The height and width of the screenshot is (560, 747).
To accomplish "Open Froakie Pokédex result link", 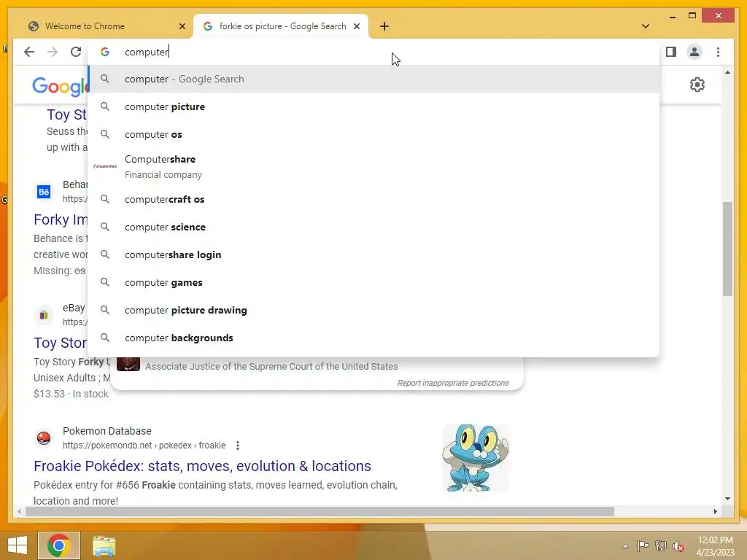I will pyautogui.click(x=202, y=466).
